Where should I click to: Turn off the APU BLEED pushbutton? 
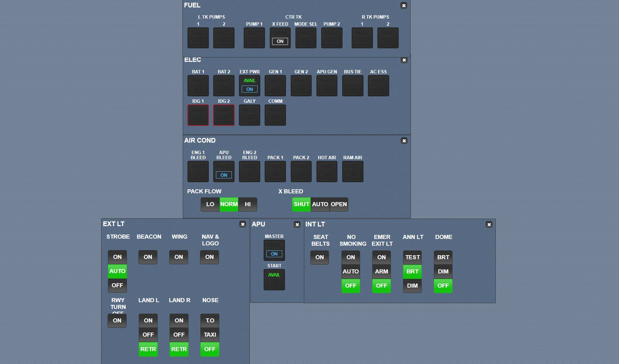point(224,171)
